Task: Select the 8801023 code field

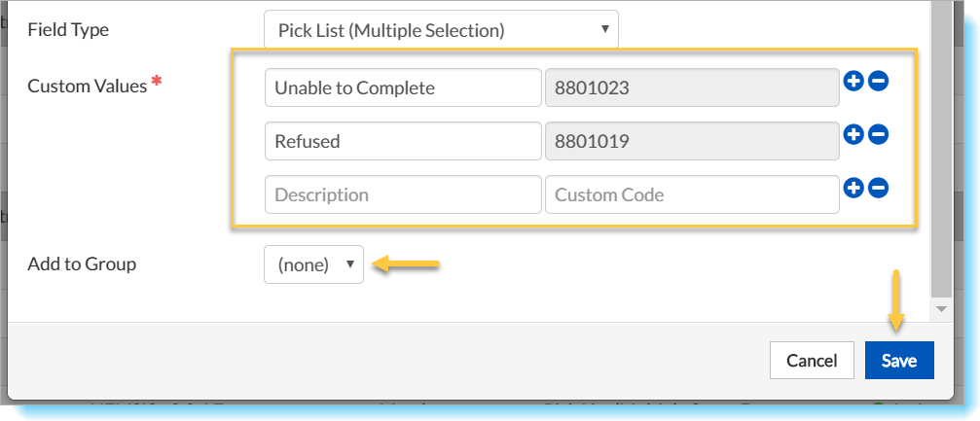Action: point(692,88)
